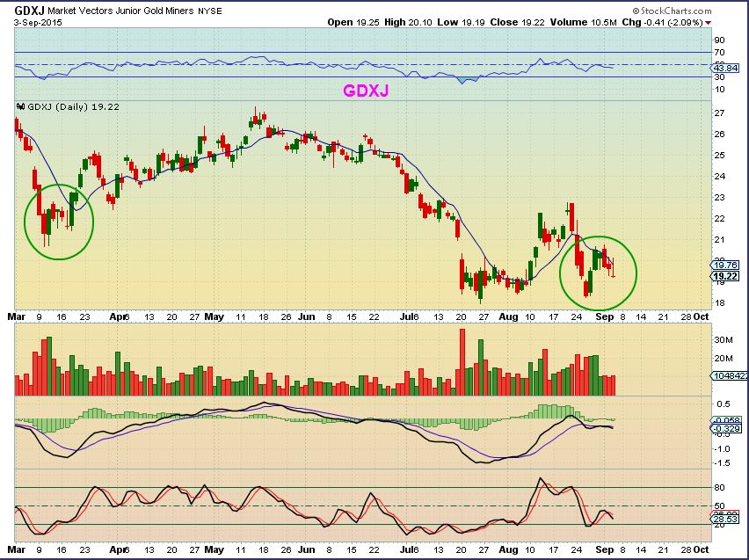This screenshot has width=749, height=560.
Task: Click the 27 price axis label
Action: (x=719, y=113)
